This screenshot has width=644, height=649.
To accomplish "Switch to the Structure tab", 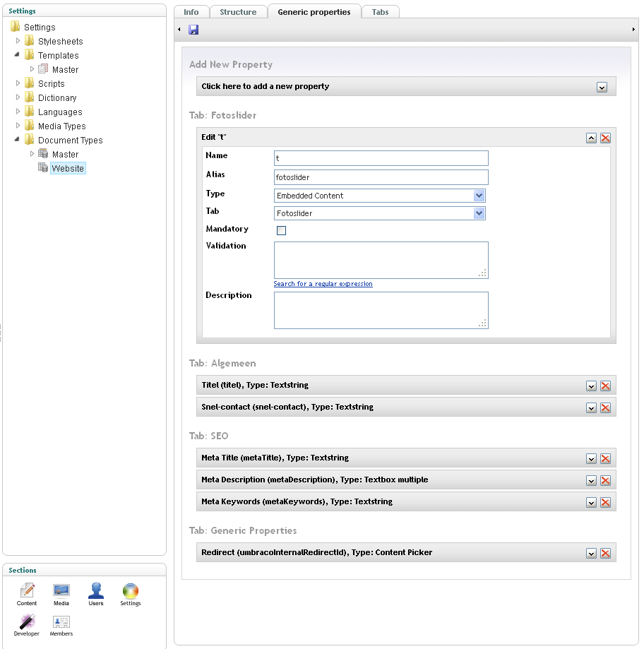I will 238,12.
